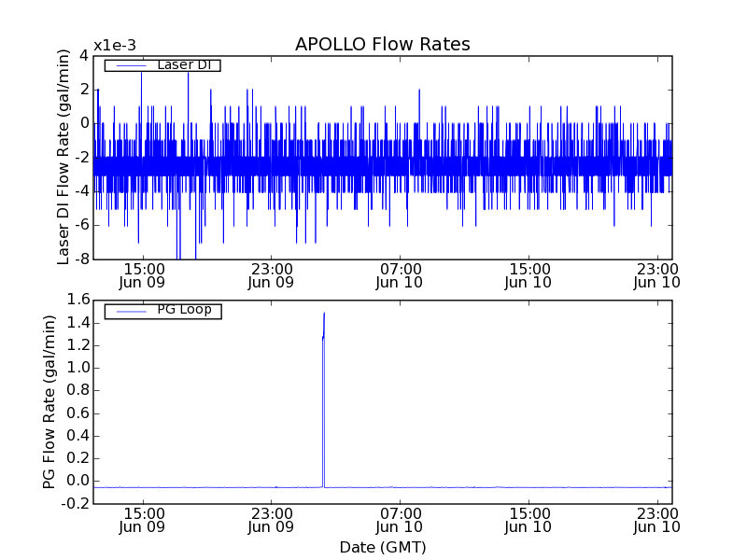Click the Laser DI legend entry

click(x=162, y=64)
